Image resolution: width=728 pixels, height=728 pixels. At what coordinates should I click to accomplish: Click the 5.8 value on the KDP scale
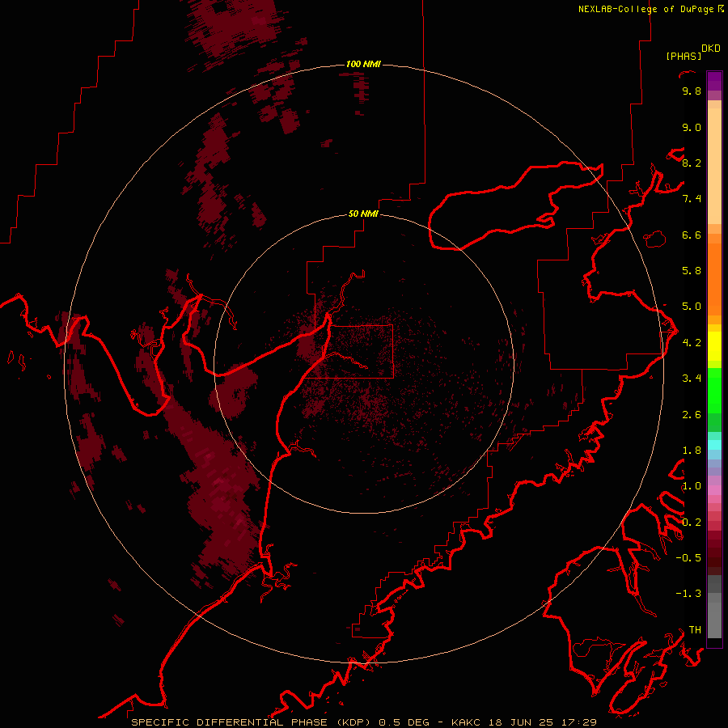[692, 271]
